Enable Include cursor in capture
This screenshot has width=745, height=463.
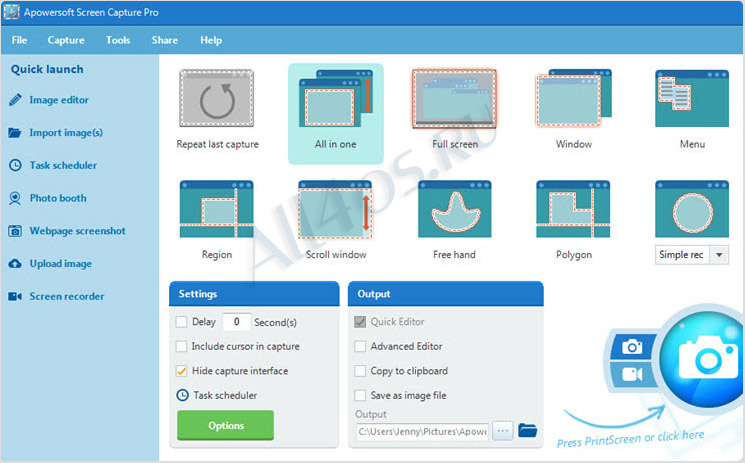(x=181, y=346)
